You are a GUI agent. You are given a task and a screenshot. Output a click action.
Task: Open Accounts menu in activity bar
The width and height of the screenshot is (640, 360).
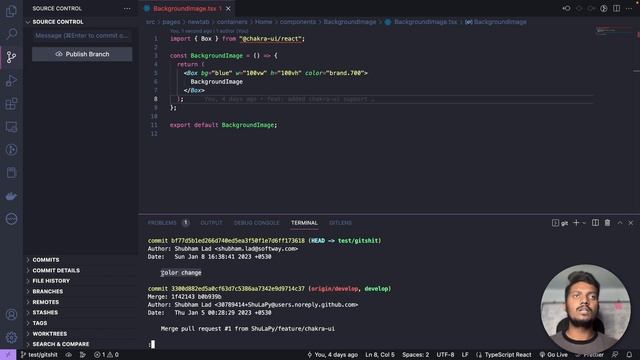coord(11,315)
